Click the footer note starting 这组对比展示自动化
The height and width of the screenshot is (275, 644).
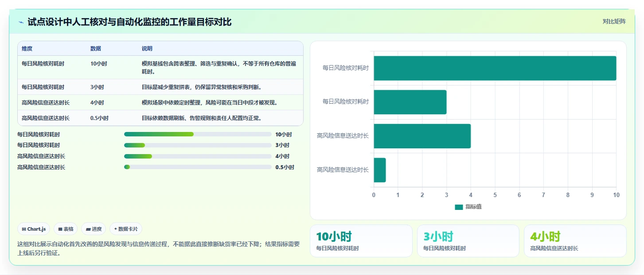(159, 249)
